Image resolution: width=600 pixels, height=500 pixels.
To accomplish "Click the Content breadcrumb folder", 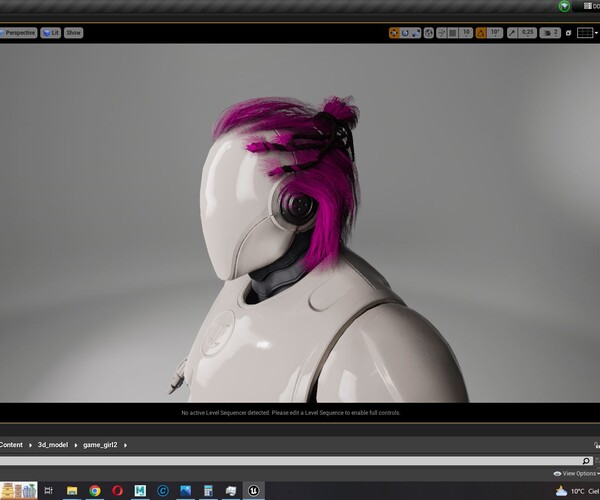I will 11,445.
